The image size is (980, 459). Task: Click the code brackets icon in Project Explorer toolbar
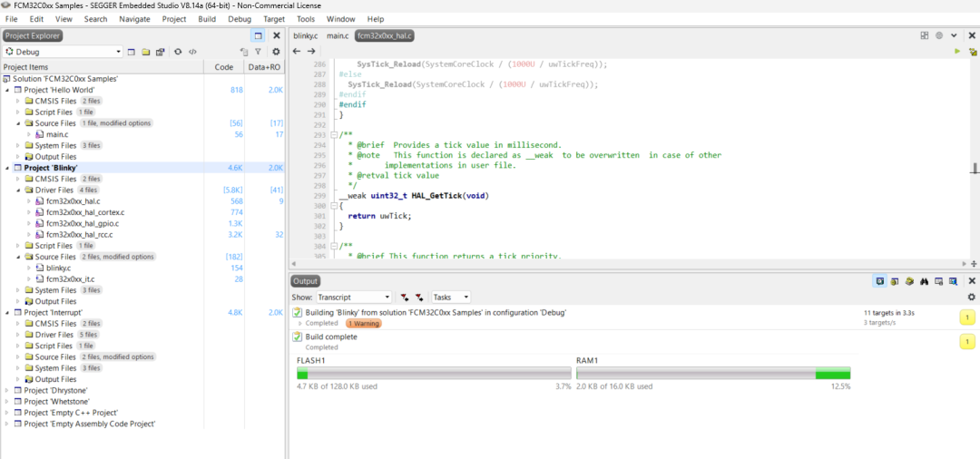(x=192, y=52)
